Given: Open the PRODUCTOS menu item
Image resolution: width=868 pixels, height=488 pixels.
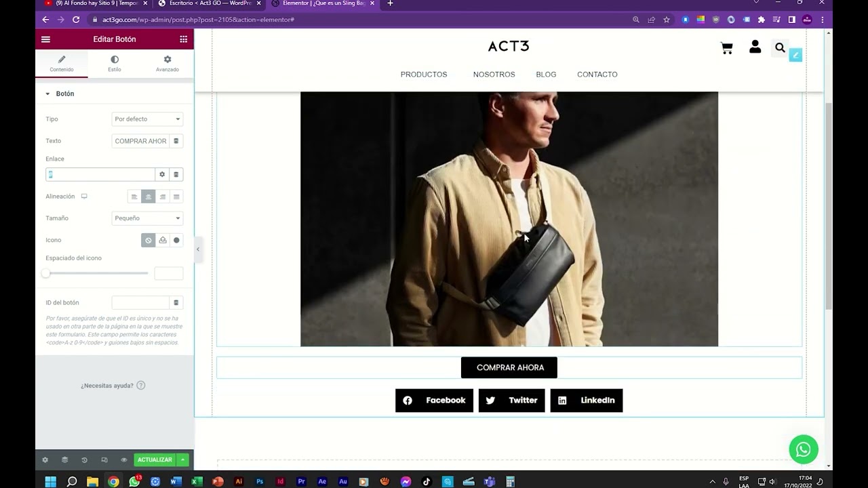Looking at the screenshot, I should (424, 75).
